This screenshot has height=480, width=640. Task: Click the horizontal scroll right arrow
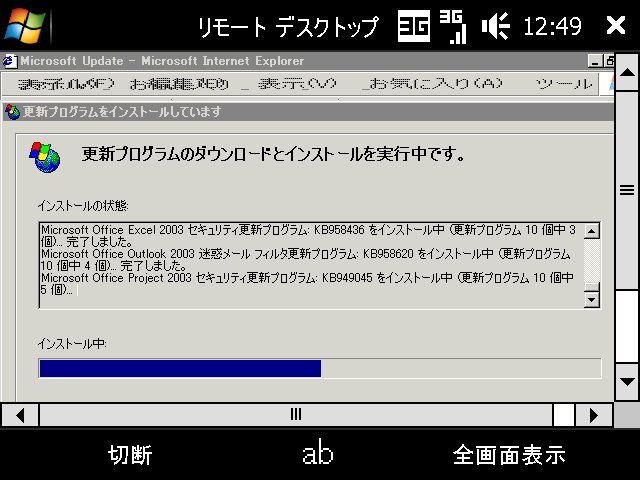pos(594,416)
